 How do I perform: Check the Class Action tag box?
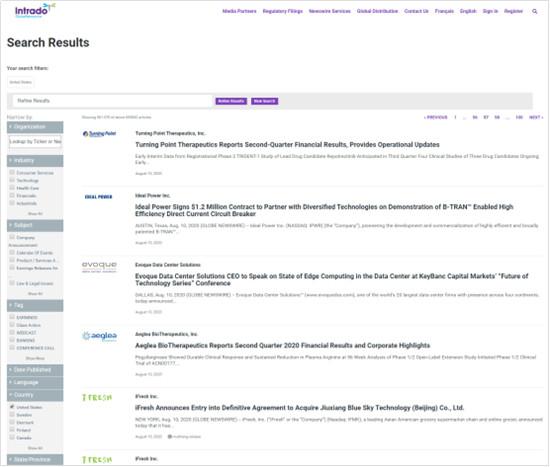(12, 325)
